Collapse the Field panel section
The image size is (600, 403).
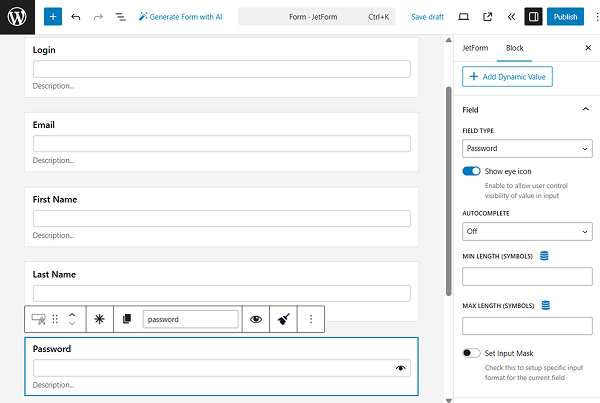pyautogui.click(x=585, y=109)
